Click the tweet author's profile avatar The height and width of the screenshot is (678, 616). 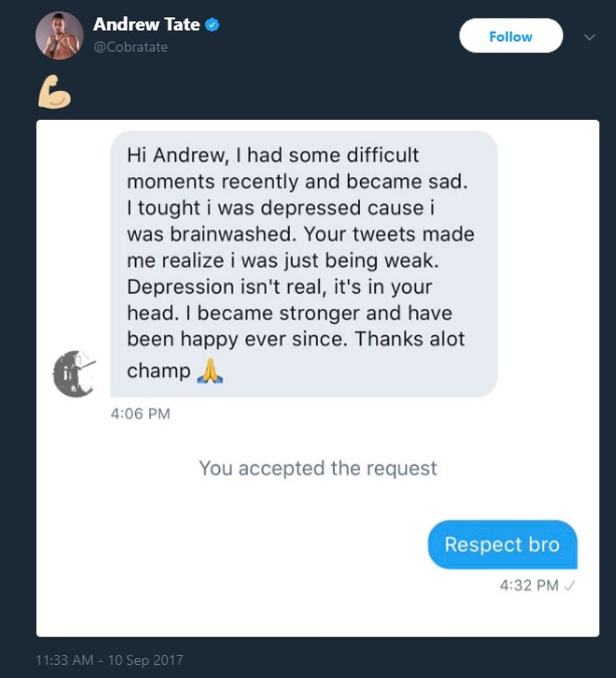tap(60, 36)
